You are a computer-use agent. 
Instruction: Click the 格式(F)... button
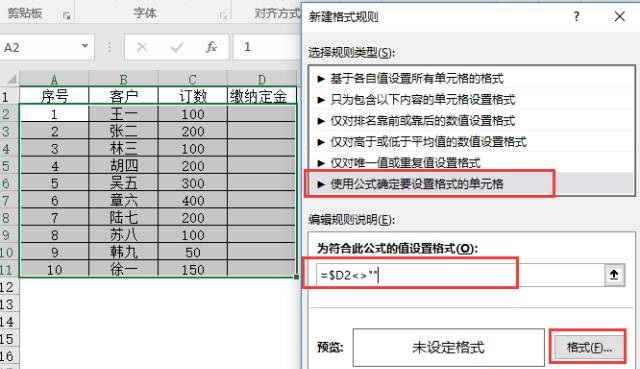(588, 347)
